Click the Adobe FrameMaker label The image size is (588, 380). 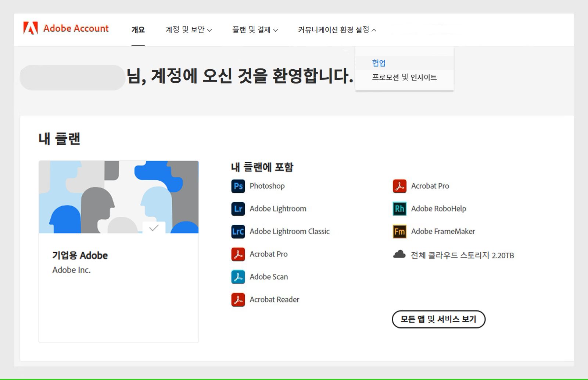[x=443, y=231]
